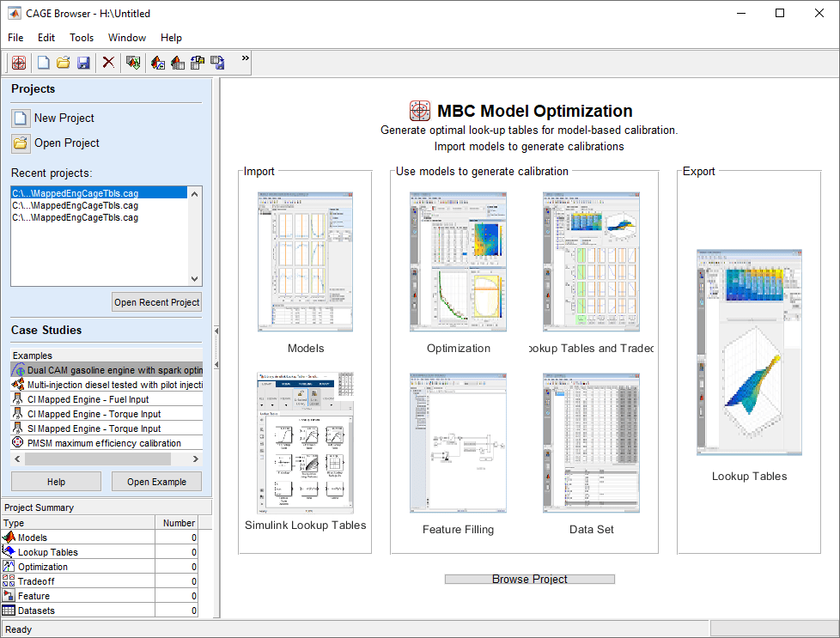The height and width of the screenshot is (638, 840).
Task: Open the Models import thumbnail
Action: tap(306, 261)
